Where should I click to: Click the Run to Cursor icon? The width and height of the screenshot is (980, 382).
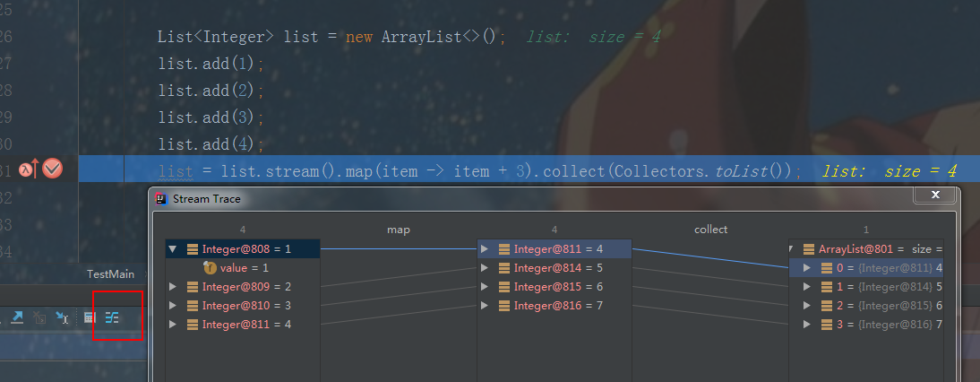tap(62, 317)
